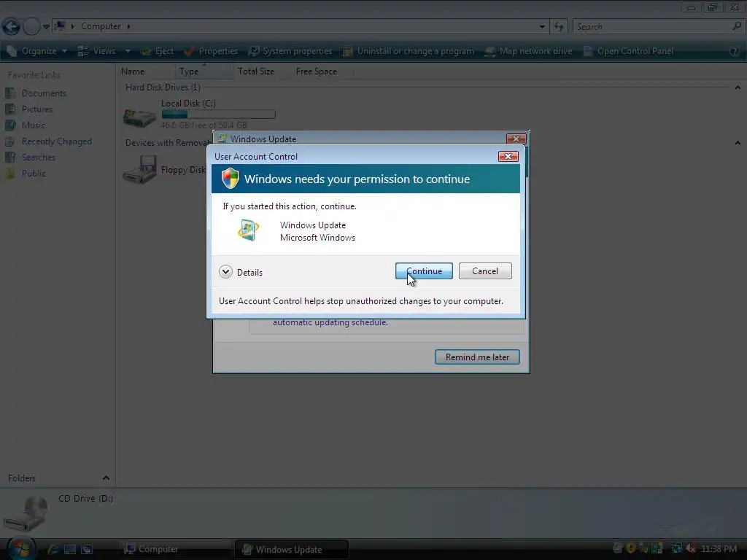Switch to Computer taskbar button
The image size is (747, 560).
(x=174, y=549)
